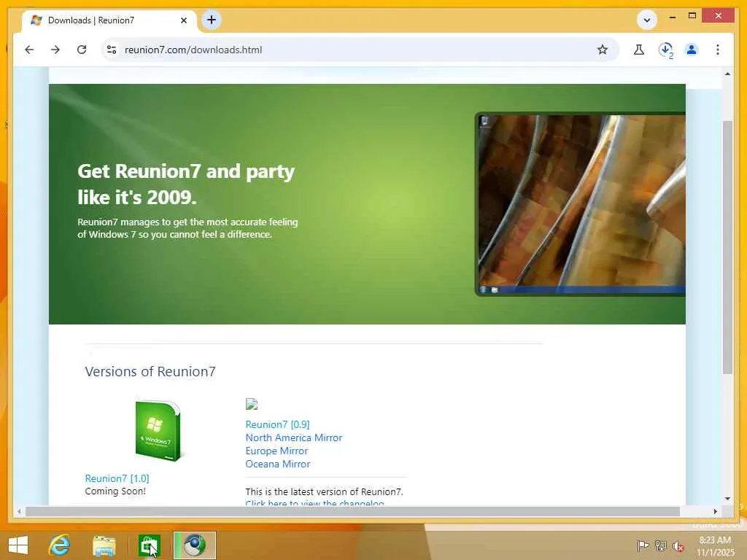
Task: Select the Downloads | Reunion7 tab
Action: 109,20
